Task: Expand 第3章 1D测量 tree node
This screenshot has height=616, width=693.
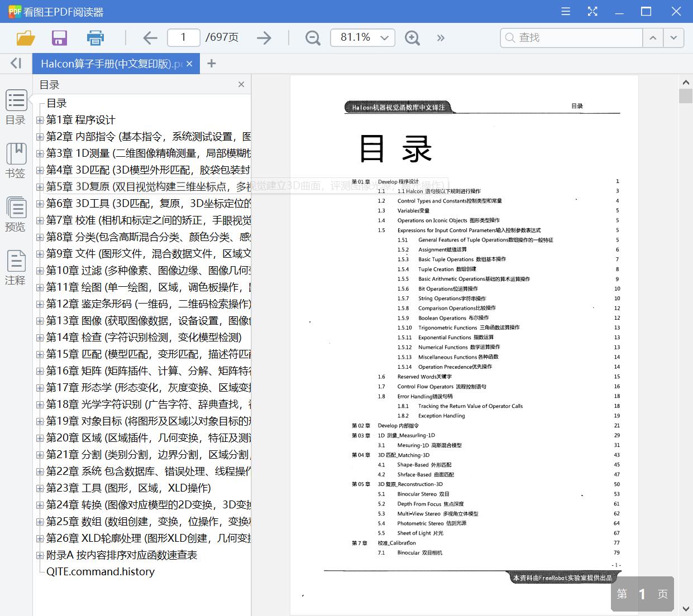Action: tap(40, 153)
